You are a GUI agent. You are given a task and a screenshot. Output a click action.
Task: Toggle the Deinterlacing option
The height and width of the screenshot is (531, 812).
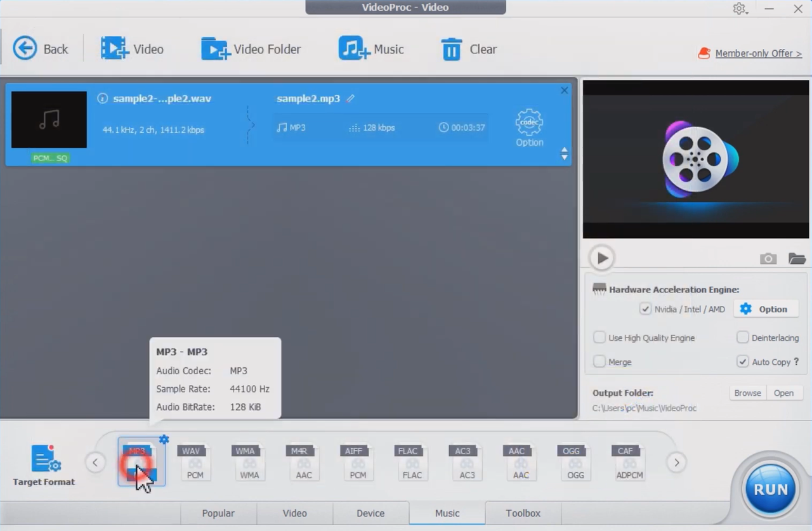[x=742, y=338]
